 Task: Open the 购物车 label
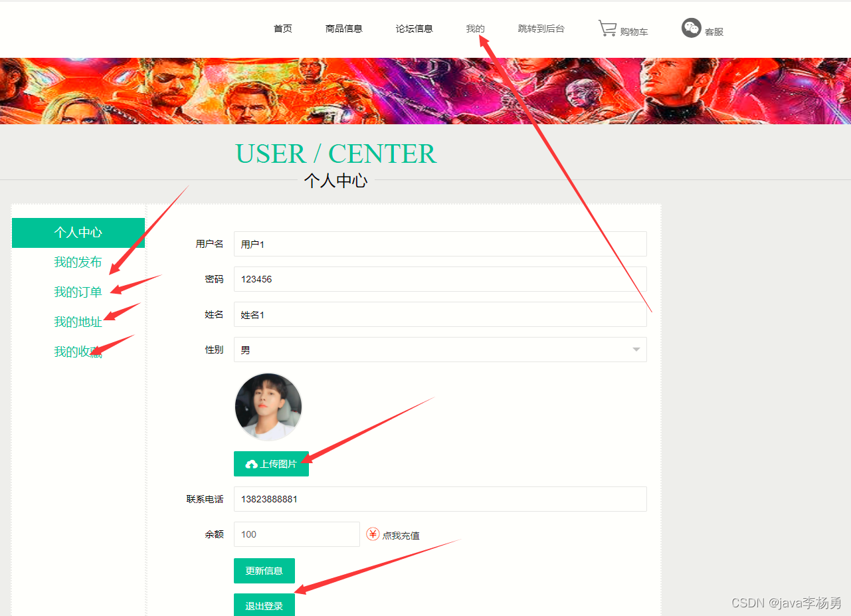tap(634, 32)
